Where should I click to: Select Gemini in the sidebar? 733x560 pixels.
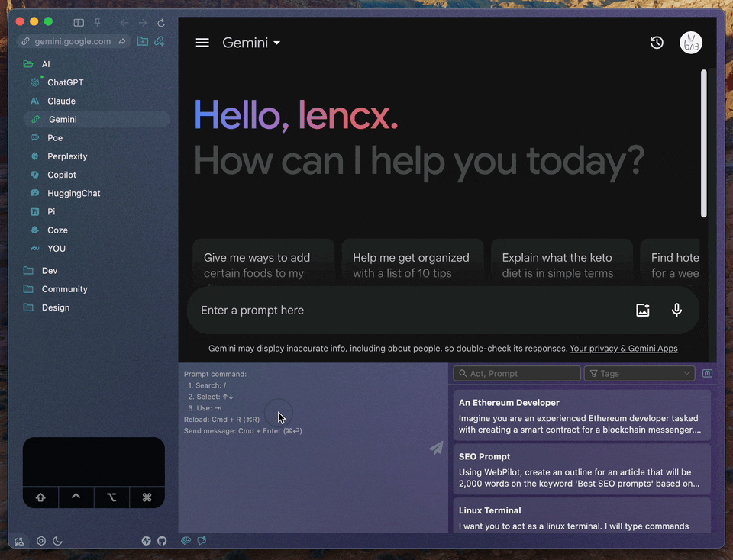pos(96,120)
